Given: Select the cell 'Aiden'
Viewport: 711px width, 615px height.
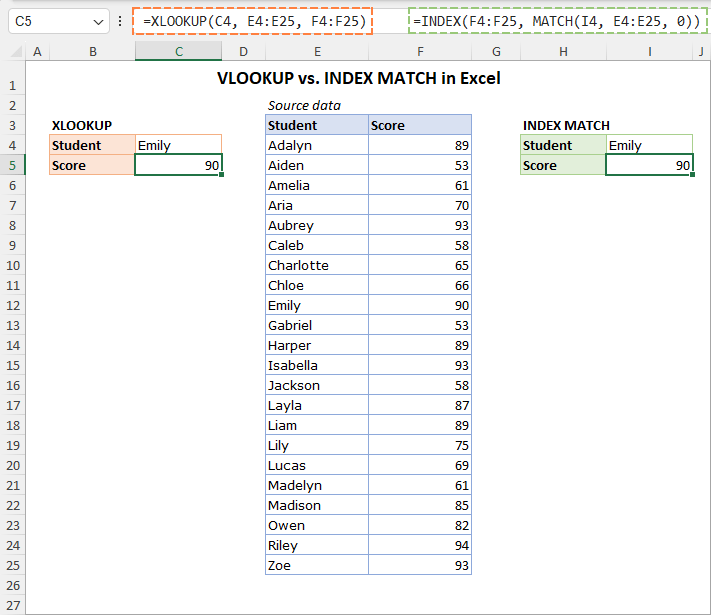Looking at the screenshot, I should (317, 165).
